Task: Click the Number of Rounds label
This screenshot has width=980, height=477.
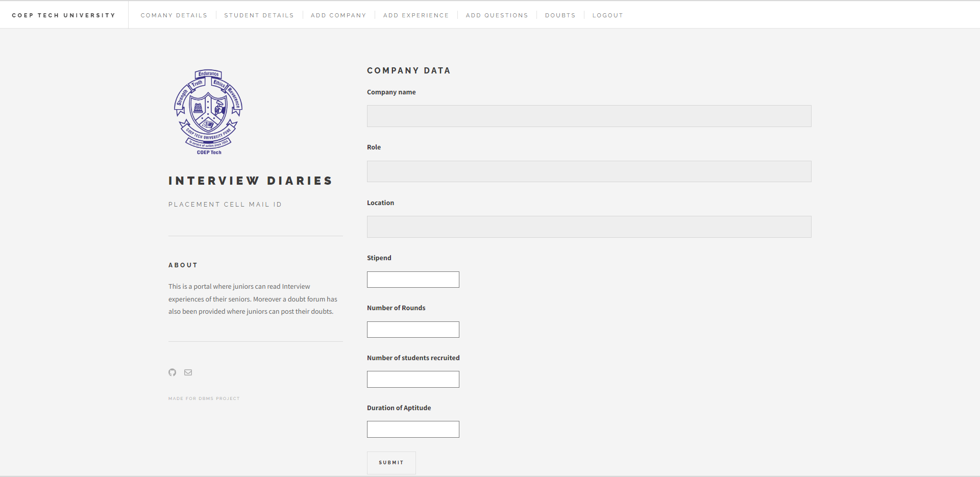Action: click(396, 308)
